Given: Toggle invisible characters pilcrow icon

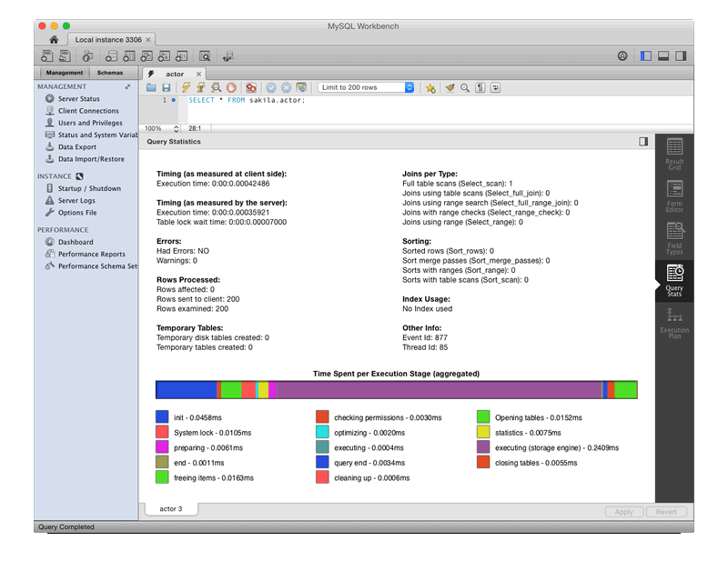Looking at the screenshot, I should pos(480,87).
